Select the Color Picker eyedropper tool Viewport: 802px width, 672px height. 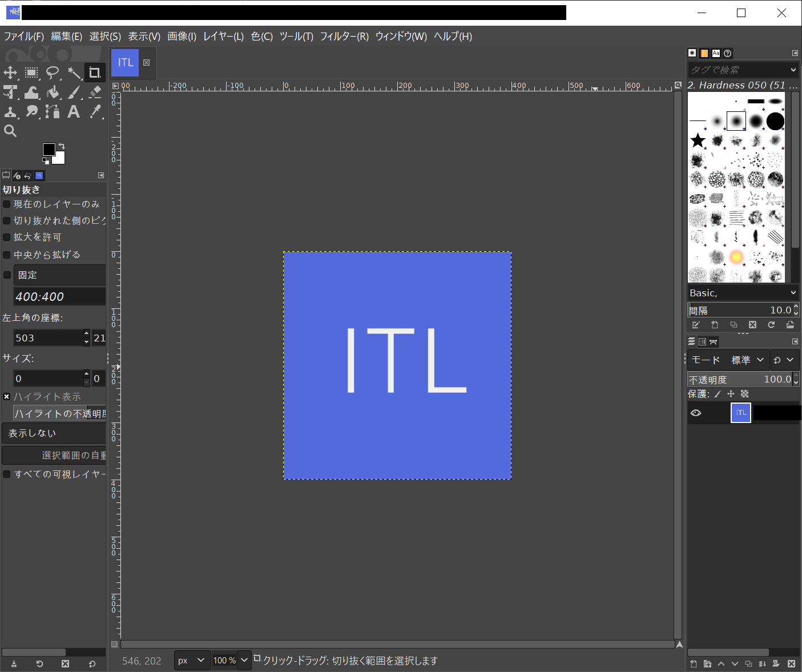(x=95, y=111)
